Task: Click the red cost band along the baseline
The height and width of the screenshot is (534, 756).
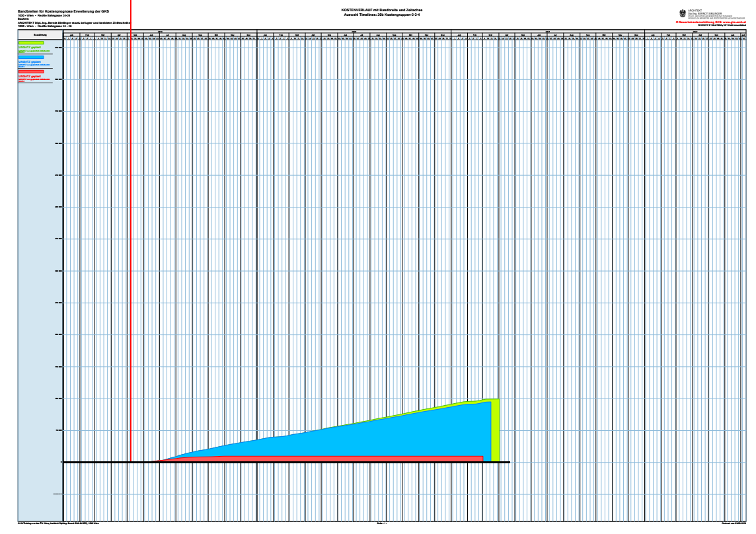Action: click(x=330, y=459)
